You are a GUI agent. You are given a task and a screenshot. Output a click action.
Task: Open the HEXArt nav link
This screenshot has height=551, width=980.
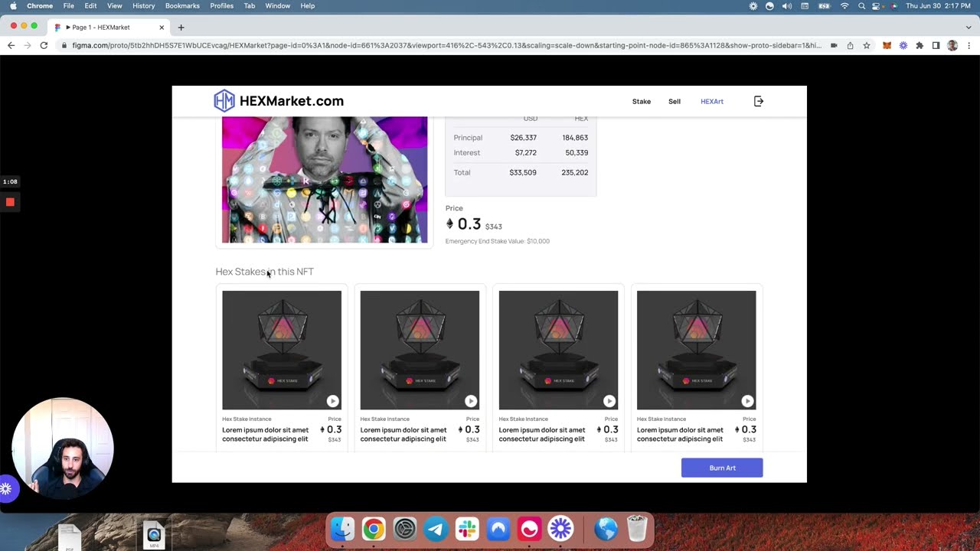point(712,101)
